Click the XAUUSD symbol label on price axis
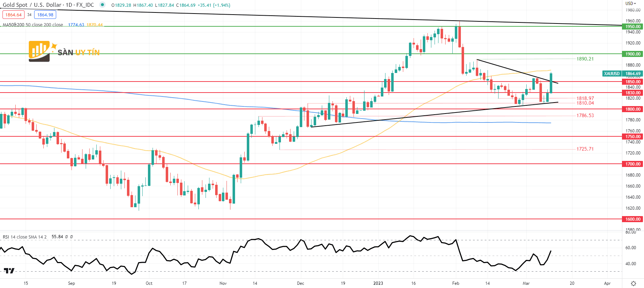The image size is (644, 288). [x=612, y=74]
